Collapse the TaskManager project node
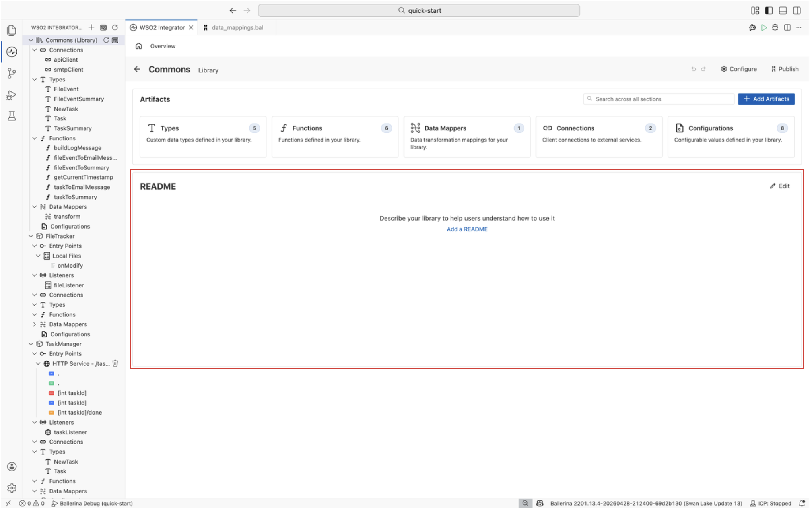812x512 pixels. [x=31, y=344]
